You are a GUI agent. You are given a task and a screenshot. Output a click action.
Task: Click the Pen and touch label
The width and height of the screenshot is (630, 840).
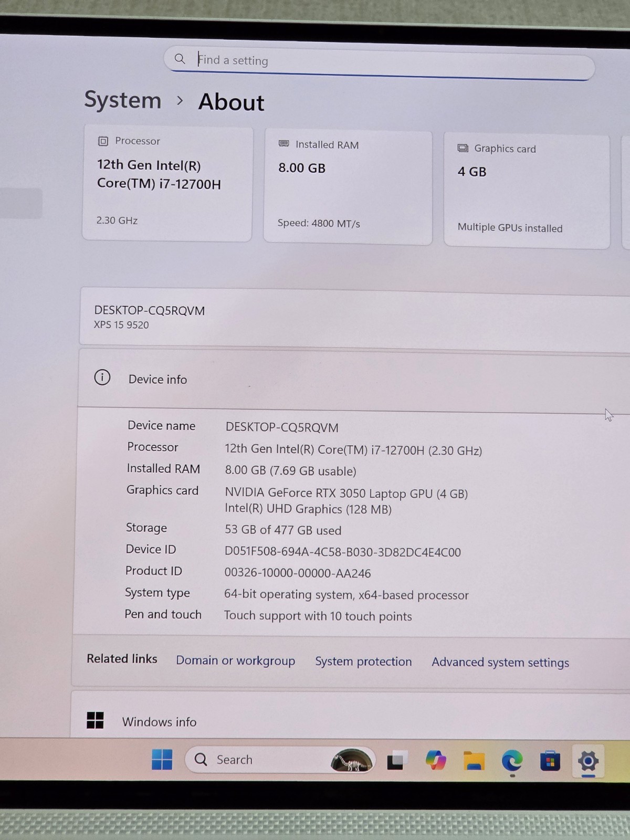(163, 614)
